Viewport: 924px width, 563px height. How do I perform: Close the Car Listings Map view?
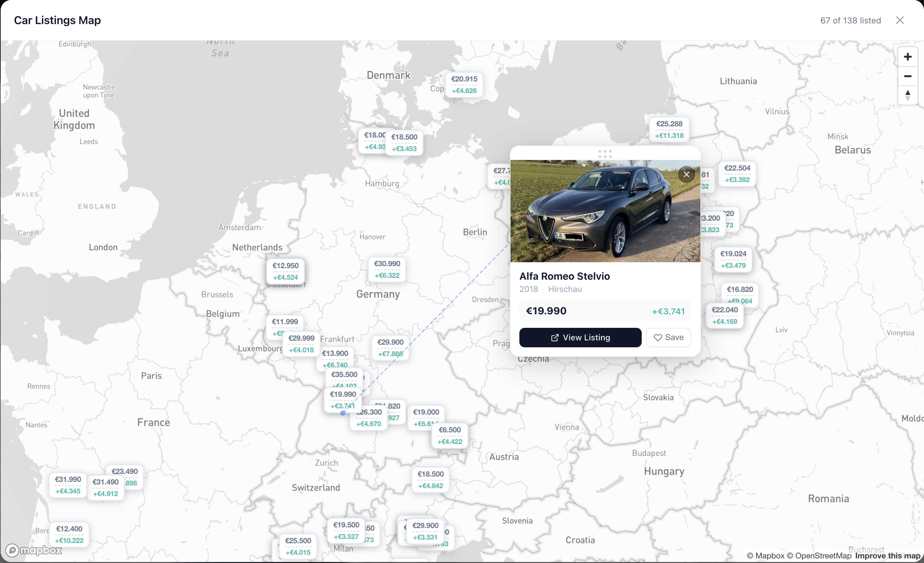coord(900,20)
